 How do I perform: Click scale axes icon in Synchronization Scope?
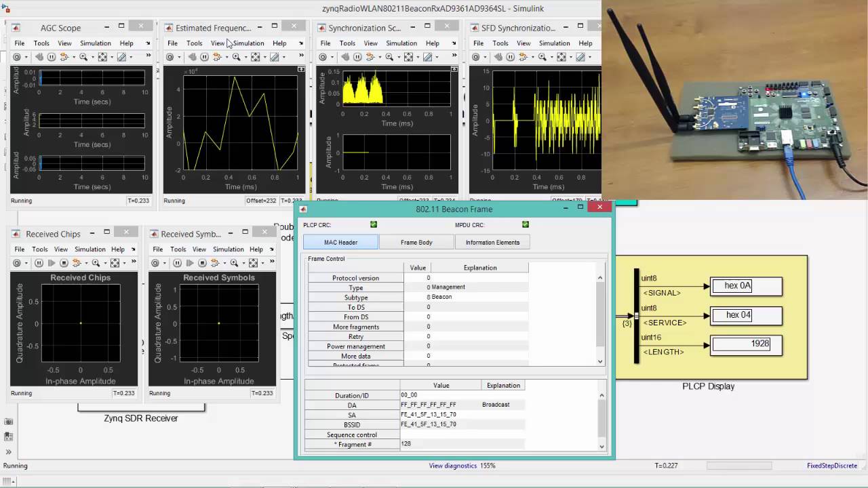[408, 57]
